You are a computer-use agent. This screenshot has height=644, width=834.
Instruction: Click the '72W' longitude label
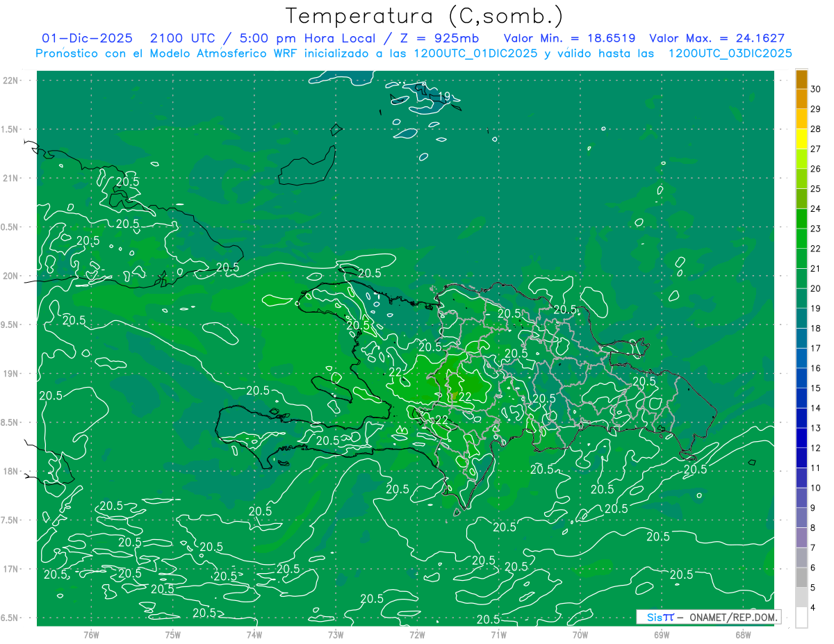click(417, 634)
